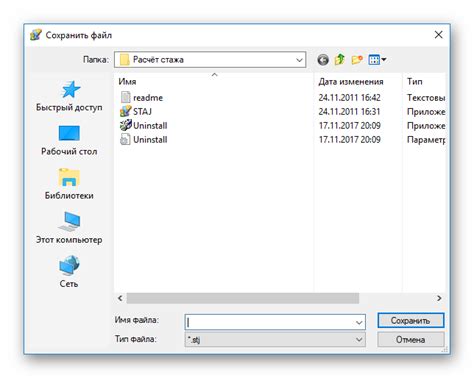Select date 24.11.2011 16:31
The width and height of the screenshot is (474, 378).
(349, 111)
